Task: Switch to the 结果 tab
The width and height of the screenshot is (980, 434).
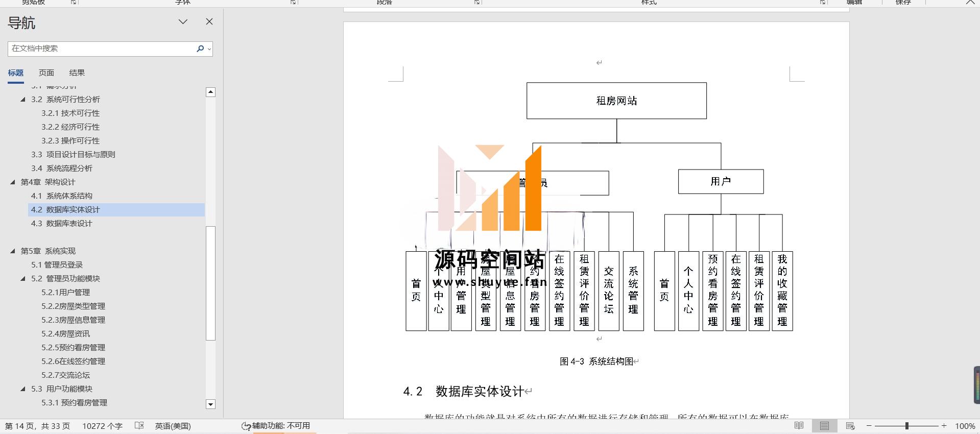Action: (x=77, y=73)
